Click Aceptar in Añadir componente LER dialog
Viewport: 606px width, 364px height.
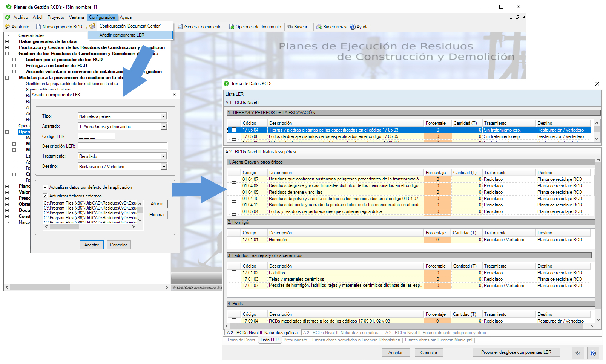tap(92, 245)
